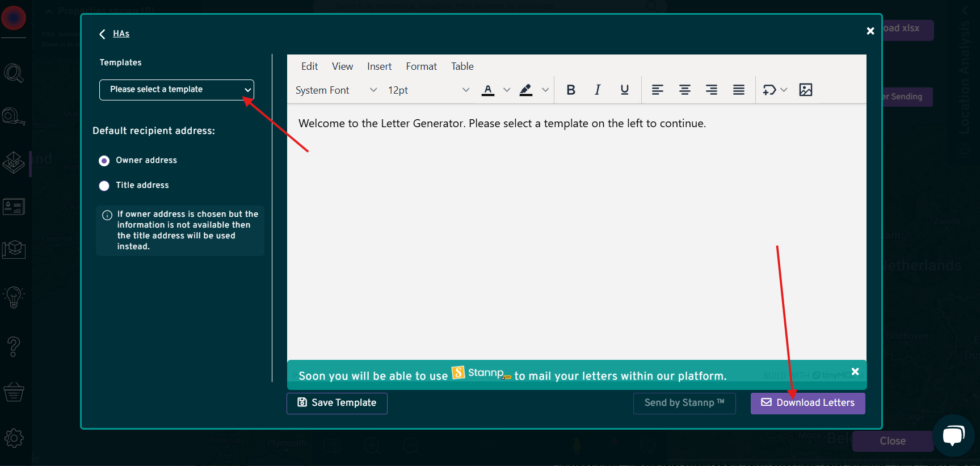980x466 pixels.
Task: Open the Please select a template dropdown
Action: [x=176, y=90]
